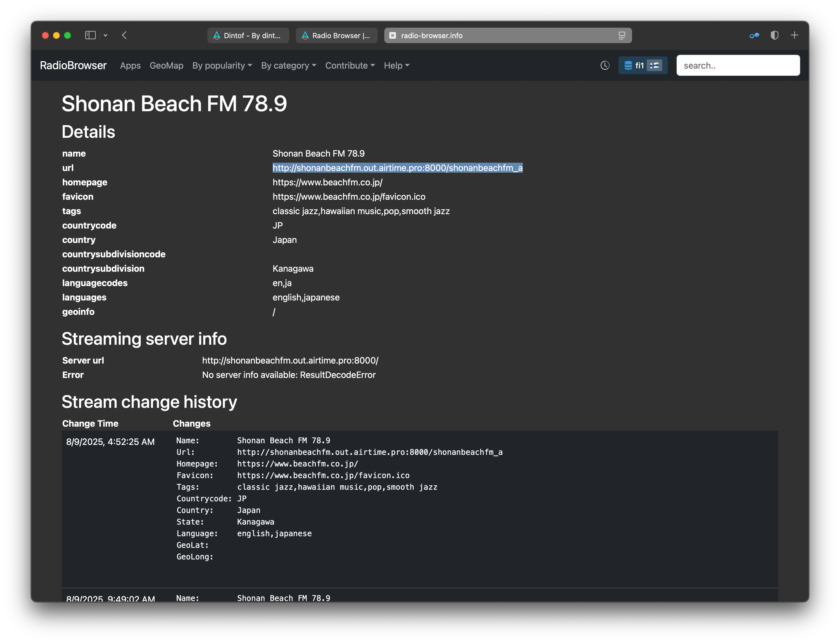The image size is (840, 643).
Task: Open the By popularity dropdown
Action: 222,66
